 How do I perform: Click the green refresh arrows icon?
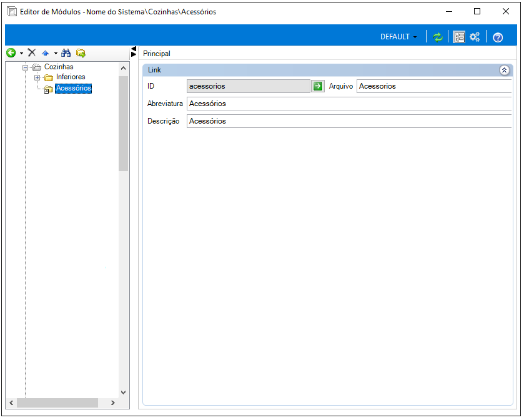tap(438, 37)
